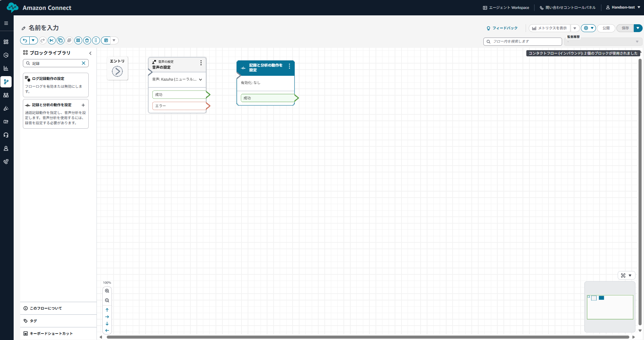The width and height of the screenshot is (644, 340).
Task: Click the block library search field
Action: coord(56,63)
